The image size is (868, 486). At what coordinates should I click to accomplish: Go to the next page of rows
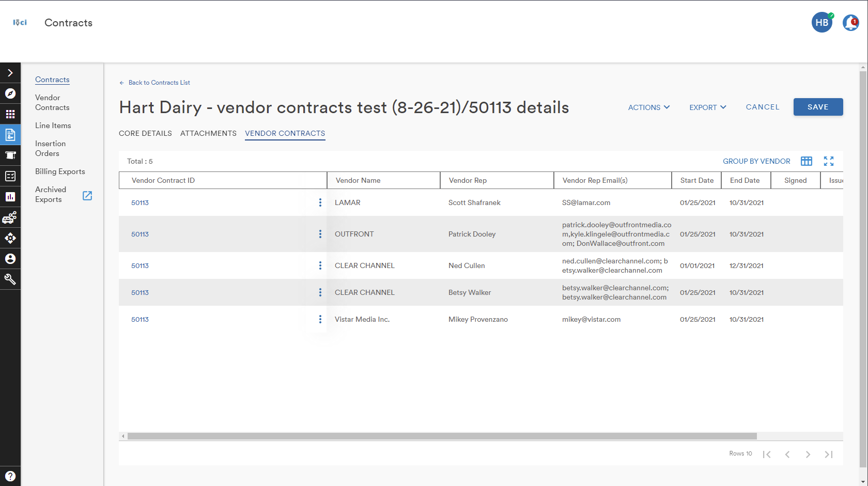808,454
